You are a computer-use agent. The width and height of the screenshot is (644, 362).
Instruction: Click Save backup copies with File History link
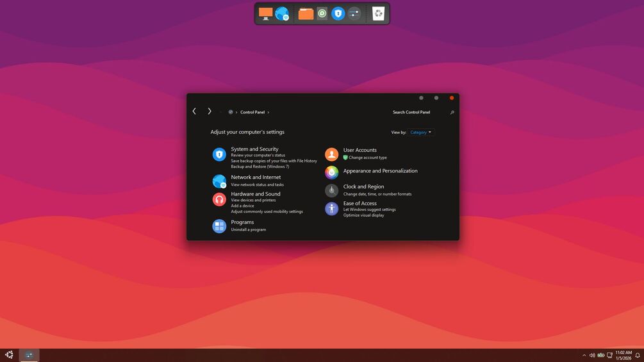tap(274, 161)
